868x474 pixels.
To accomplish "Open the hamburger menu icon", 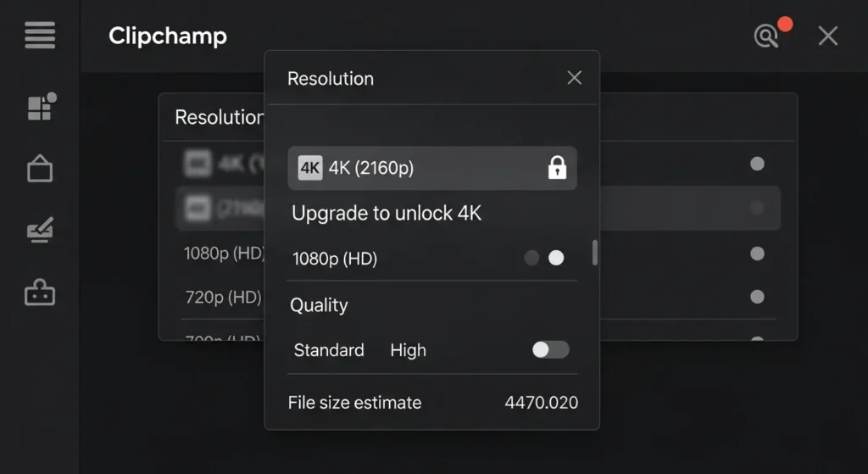I will click(x=40, y=36).
